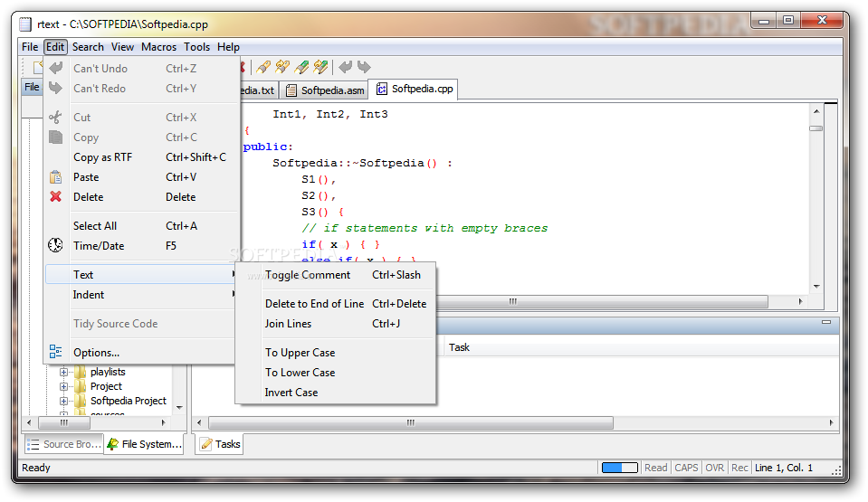Click the Replace Next toolbar icon
The height and width of the screenshot is (502, 868).
click(x=320, y=68)
